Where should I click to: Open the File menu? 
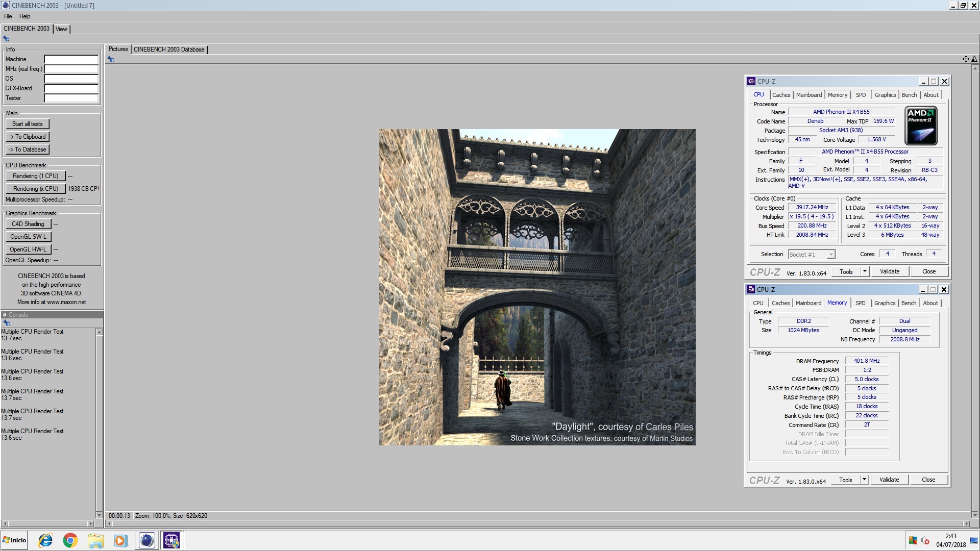point(8,16)
